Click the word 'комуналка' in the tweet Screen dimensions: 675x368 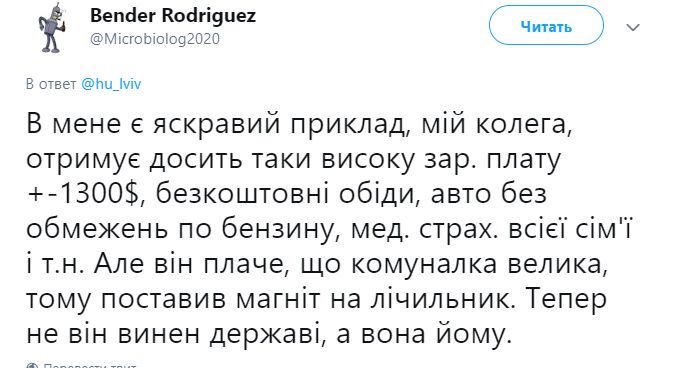click(424, 264)
